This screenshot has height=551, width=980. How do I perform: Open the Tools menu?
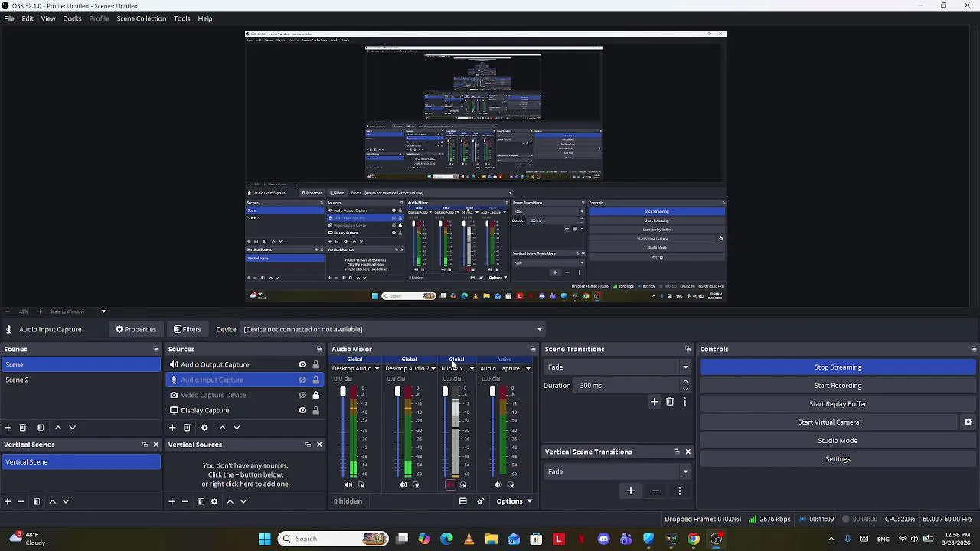click(181, 18)
